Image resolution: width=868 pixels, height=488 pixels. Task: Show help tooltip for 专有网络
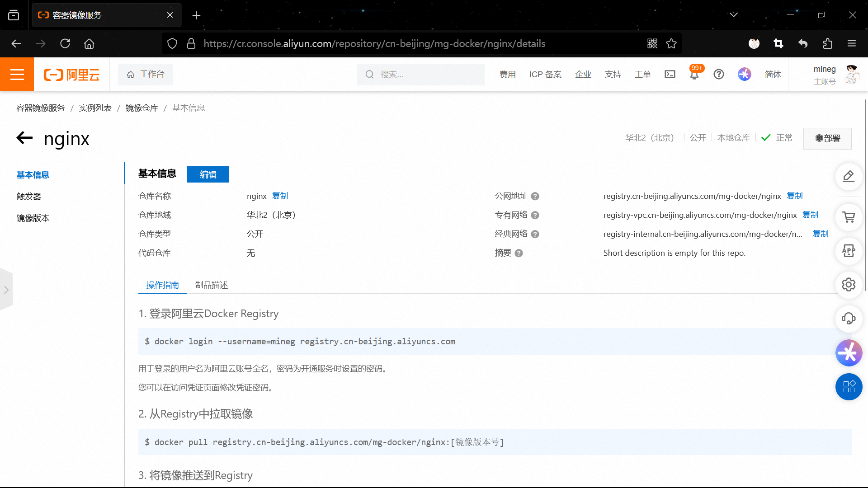(x=535, y=216)
